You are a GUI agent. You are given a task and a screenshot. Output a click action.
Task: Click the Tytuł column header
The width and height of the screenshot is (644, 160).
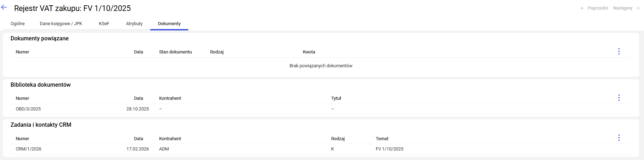[336, 98]
